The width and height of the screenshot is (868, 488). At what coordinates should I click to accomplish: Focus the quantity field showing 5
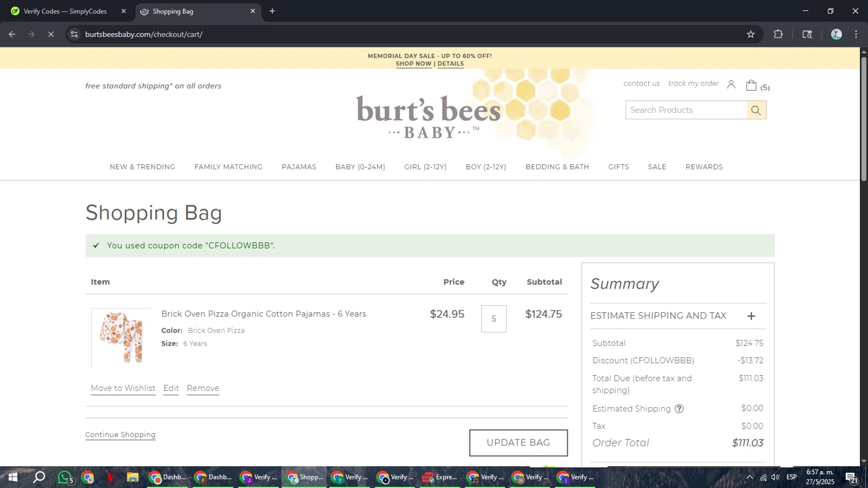pos(494,319)
